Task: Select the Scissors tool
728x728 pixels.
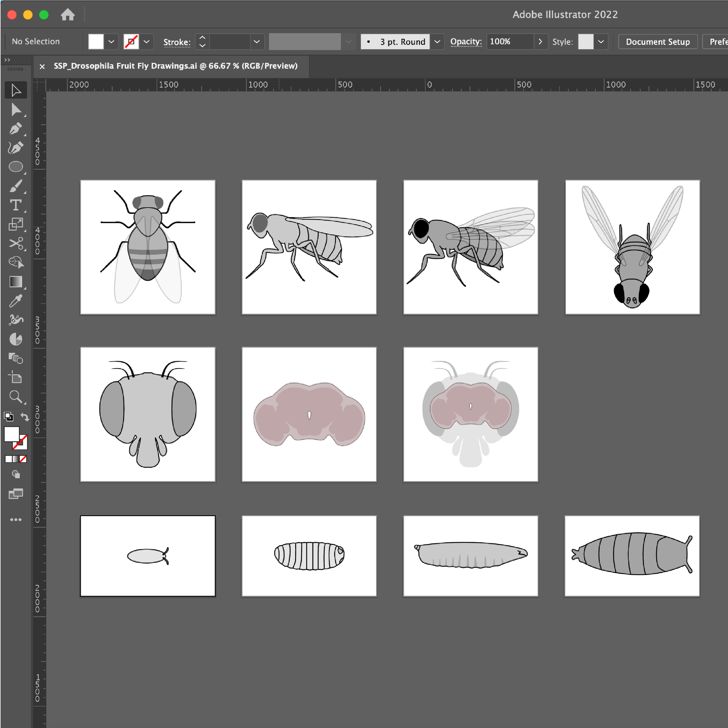Action: (x=16, y=244)
